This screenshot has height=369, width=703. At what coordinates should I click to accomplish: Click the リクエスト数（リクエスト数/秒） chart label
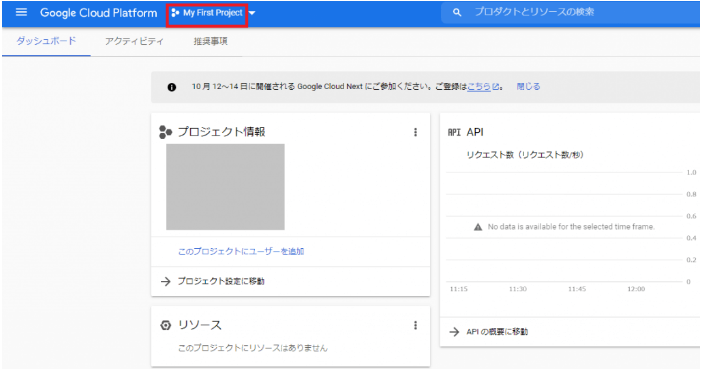coord(525,155)
